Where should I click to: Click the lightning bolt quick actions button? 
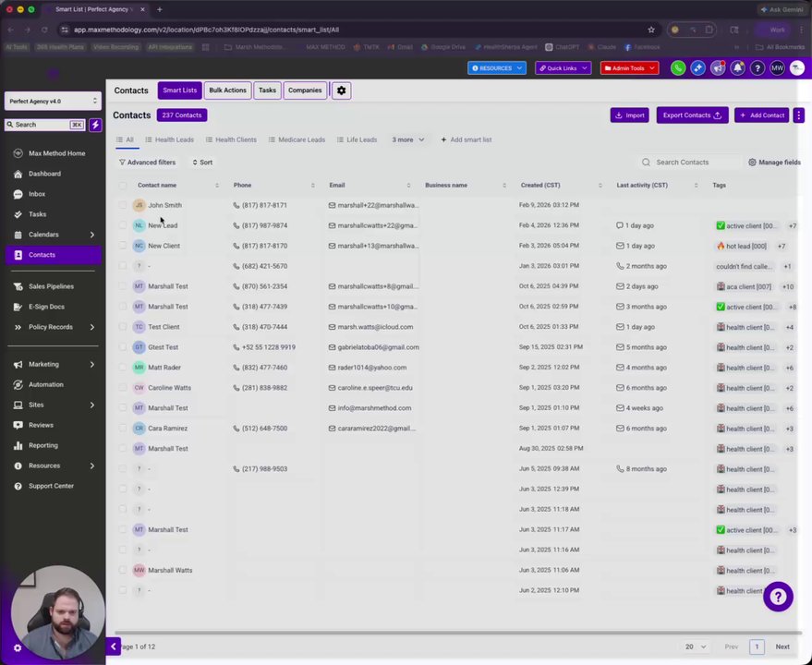(95, 125)
